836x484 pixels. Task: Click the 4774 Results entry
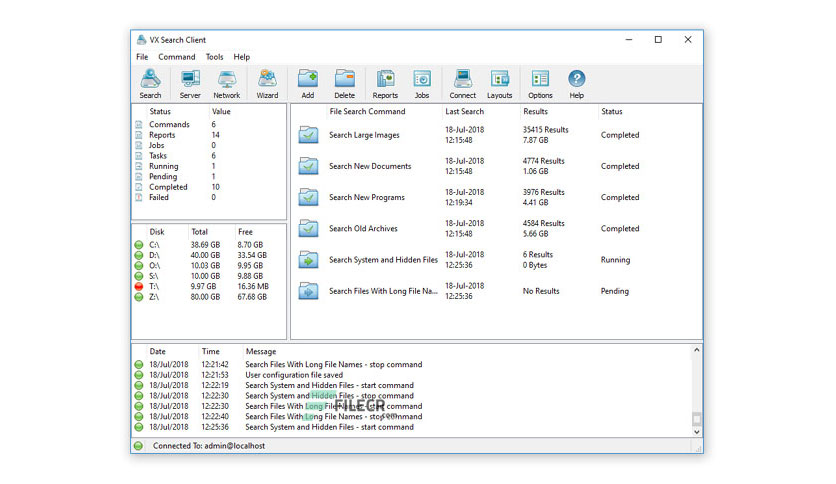543,161
